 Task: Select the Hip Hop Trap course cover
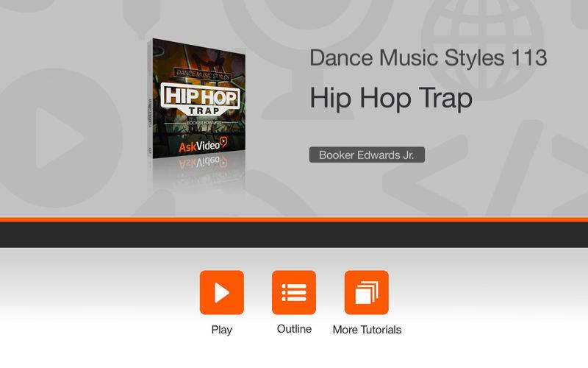point(196,99)
